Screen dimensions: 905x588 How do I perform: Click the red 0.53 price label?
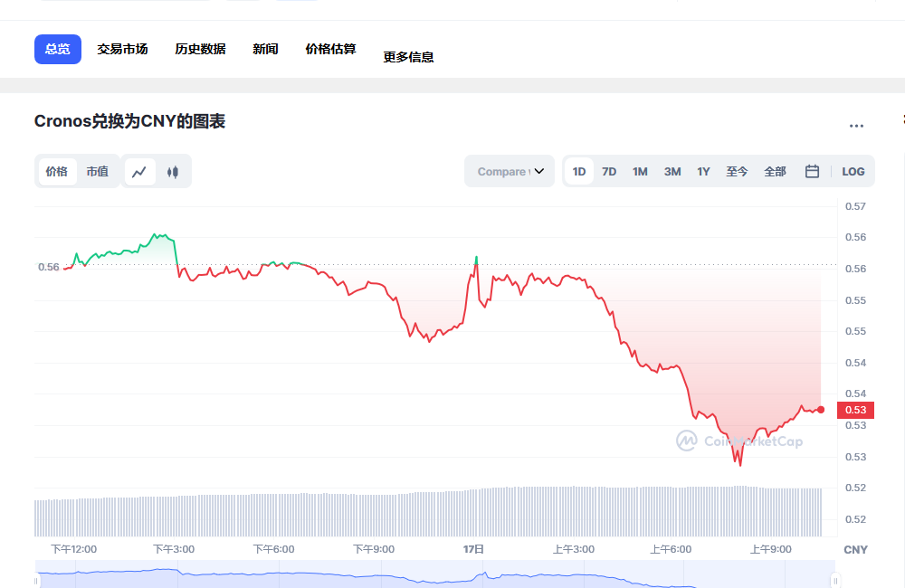coord(855,410)
